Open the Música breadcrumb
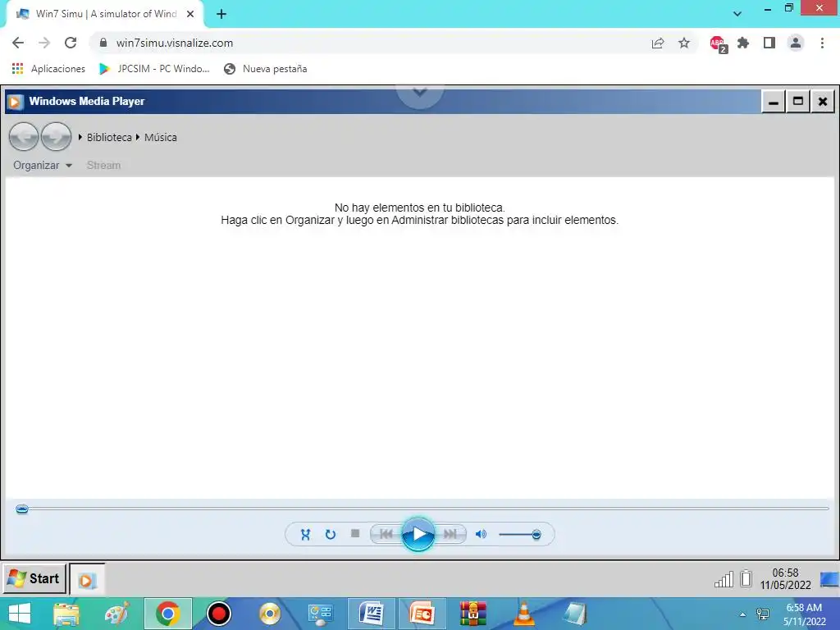Screen dimensions: 840x630 pyautogui.click(x=160, y=137)
